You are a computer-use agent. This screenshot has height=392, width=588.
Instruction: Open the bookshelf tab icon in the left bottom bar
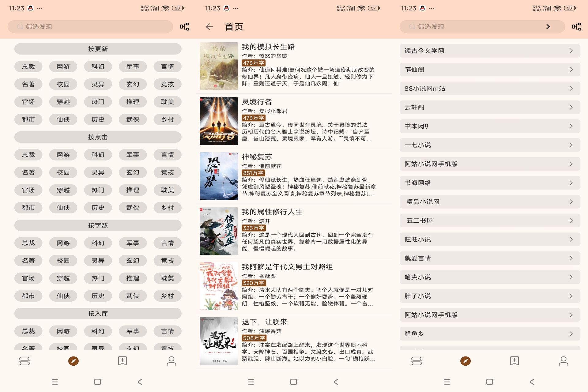24,361
